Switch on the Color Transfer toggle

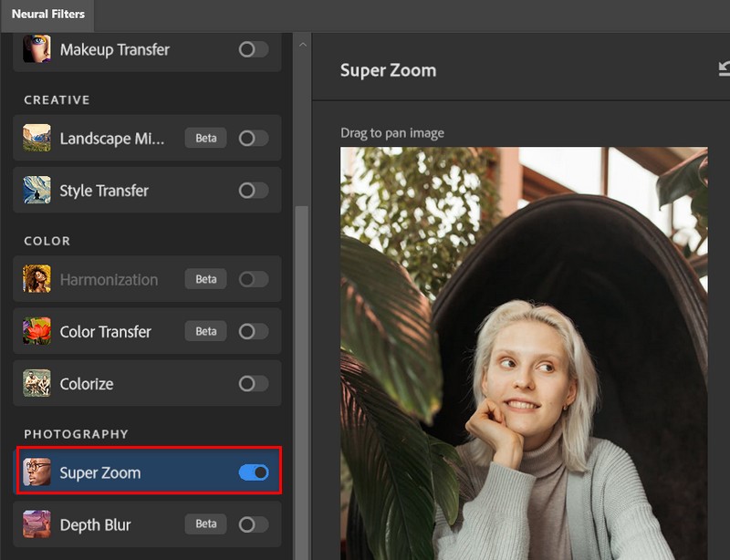click(254, 331)
